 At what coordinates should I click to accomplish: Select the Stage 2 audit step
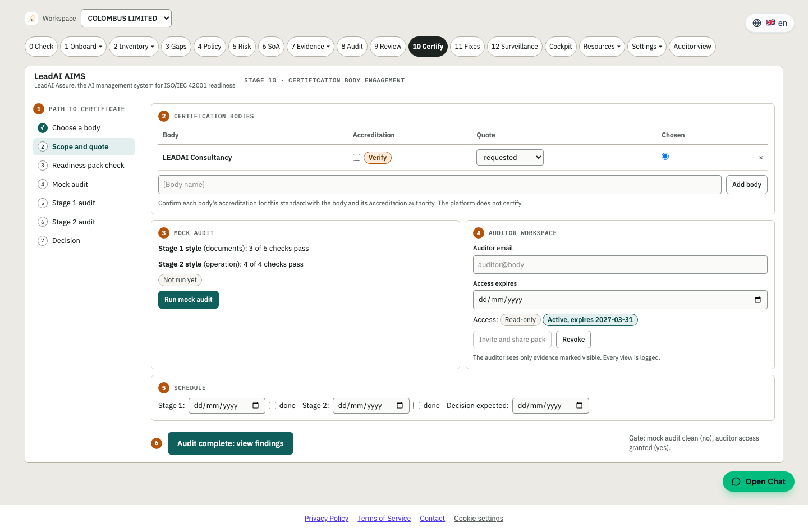click(x=84, y=222)
